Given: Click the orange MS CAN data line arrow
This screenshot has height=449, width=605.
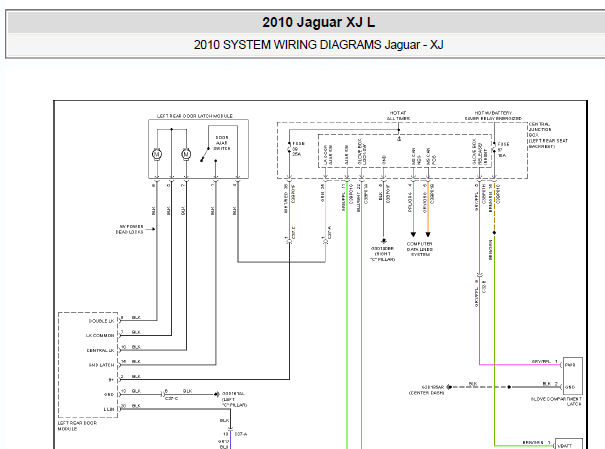Looking at the screenshot, I should 428,234.
